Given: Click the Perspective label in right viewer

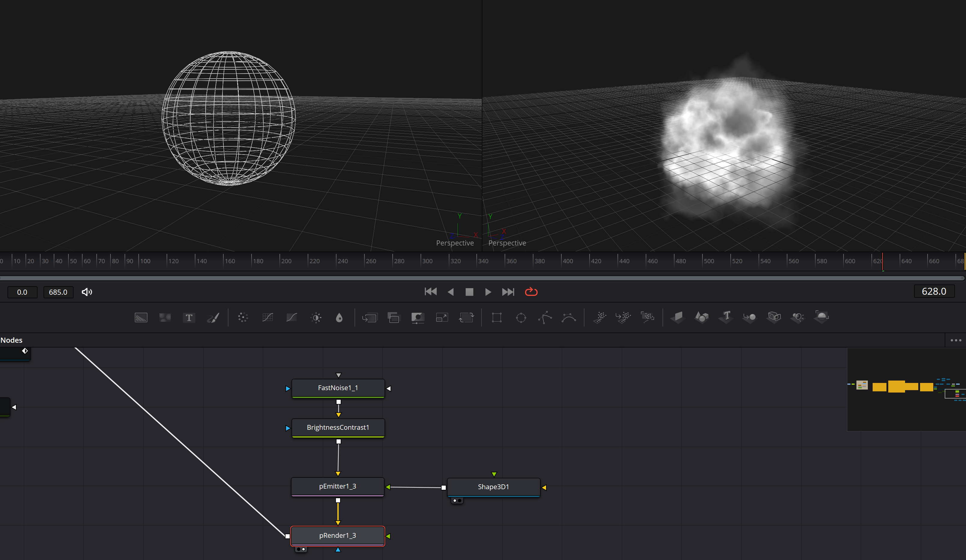Looking at the screenshot, I should (507, 243).
